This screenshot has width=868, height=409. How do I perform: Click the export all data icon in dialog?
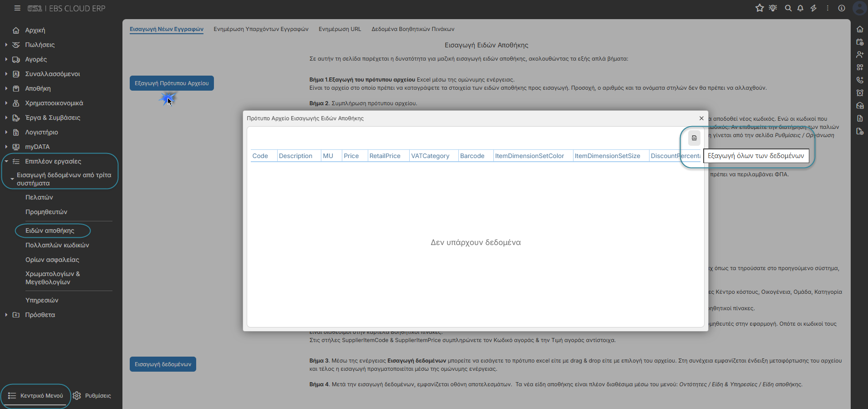[694, 138]
